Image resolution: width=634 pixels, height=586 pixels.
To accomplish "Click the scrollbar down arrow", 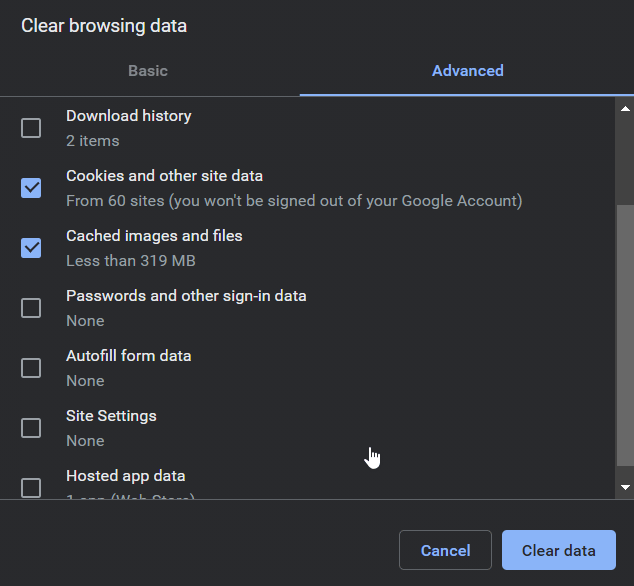I will [625, 487].
